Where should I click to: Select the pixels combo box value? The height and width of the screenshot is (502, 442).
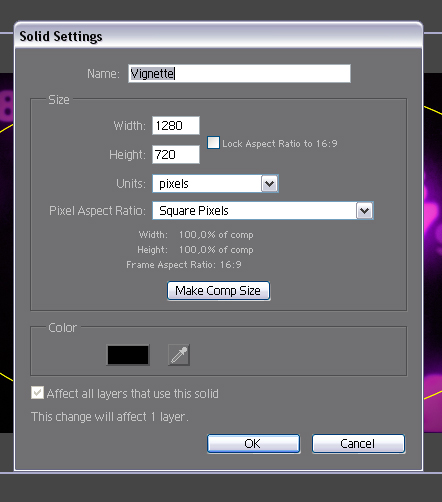pos(207,184)
